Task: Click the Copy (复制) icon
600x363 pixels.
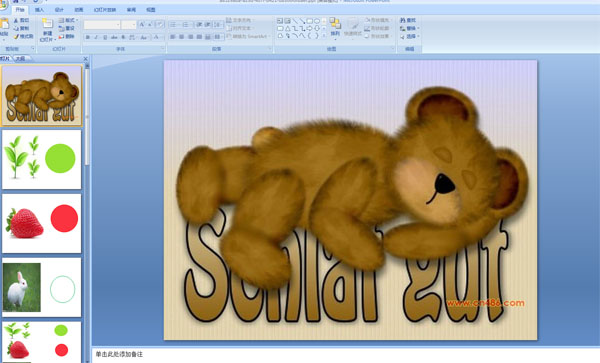Action: [x=22, y=28]
